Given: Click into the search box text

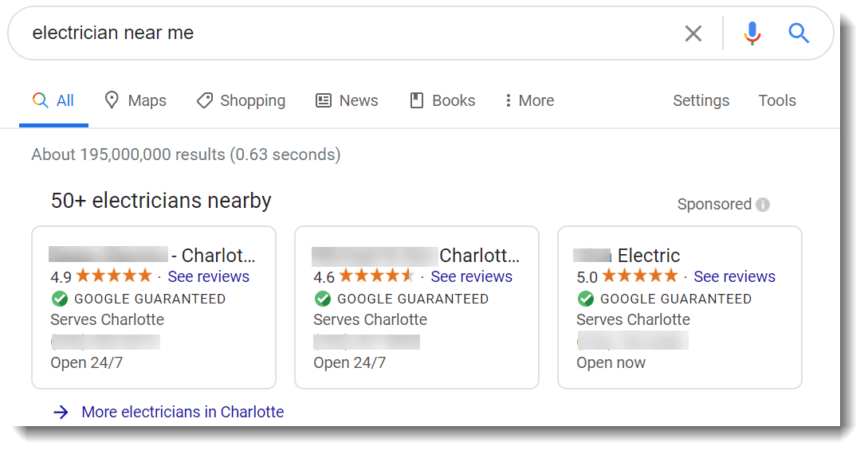Looking at the screenshot, I should coord(113,33).
